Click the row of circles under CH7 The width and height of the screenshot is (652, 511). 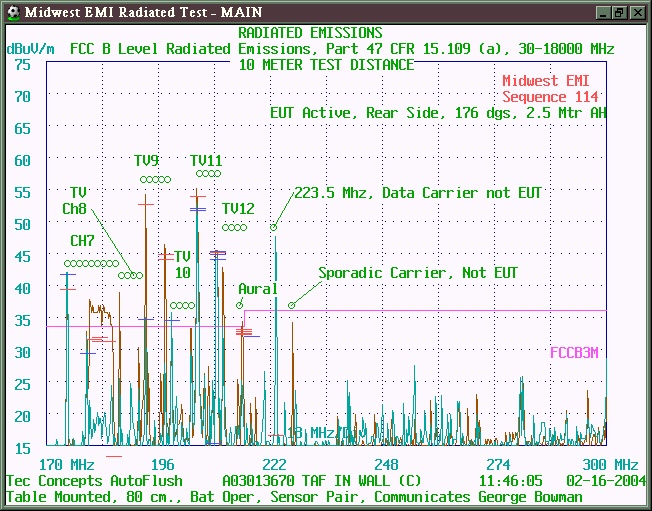point(91,264)
